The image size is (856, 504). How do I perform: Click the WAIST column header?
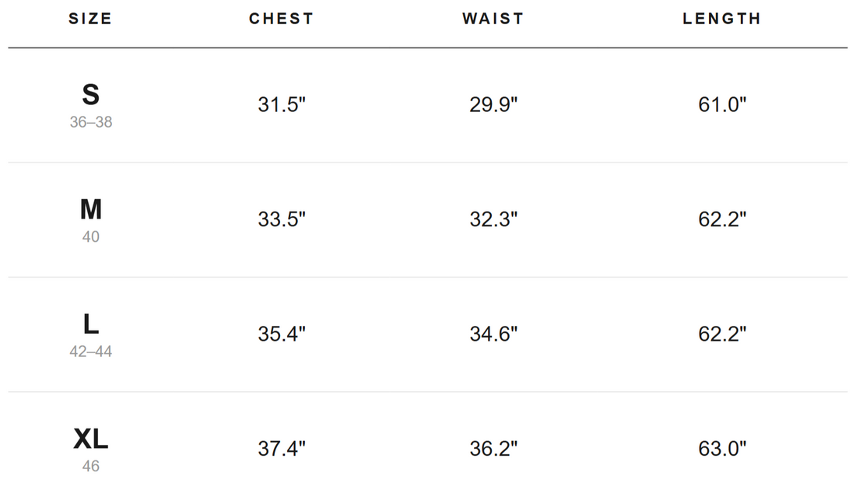(493, 19)
